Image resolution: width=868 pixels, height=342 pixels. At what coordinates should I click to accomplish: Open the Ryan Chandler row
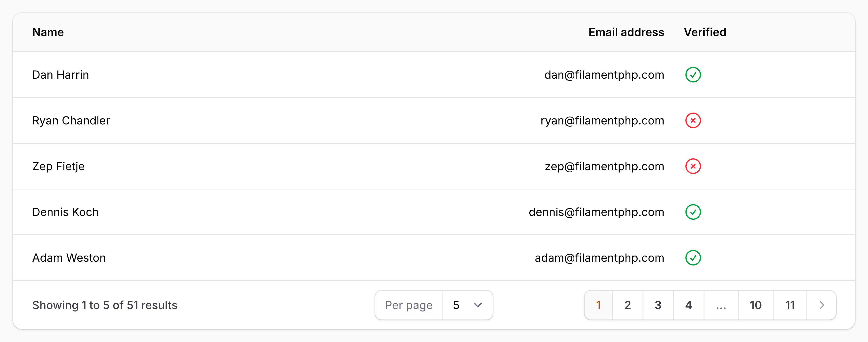(x=71, y=120)
